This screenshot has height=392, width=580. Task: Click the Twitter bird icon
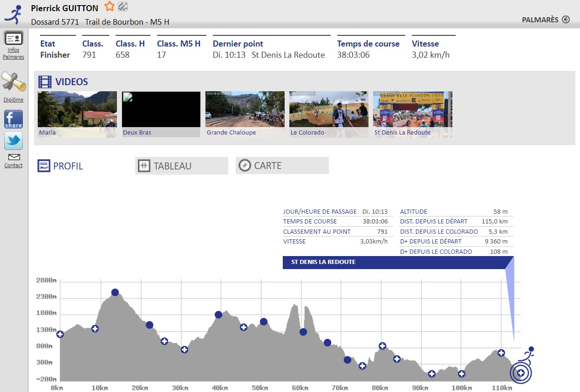(x=14, y=141)
